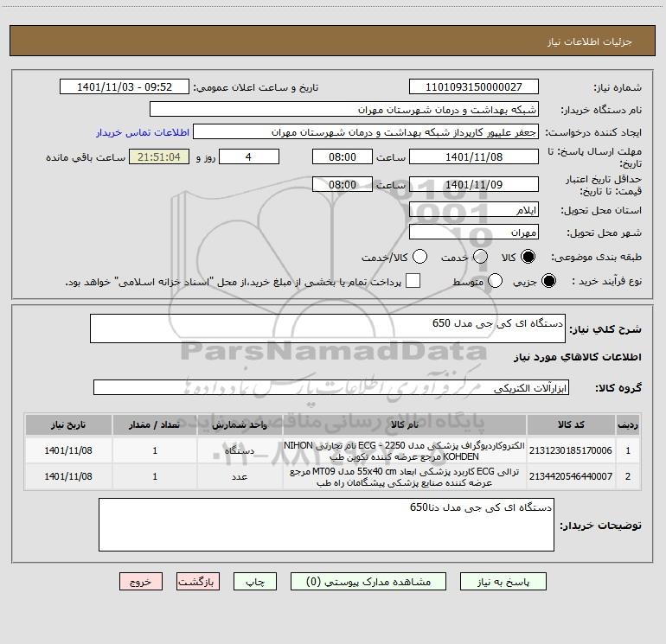Click the response deadline hour 08:00 field

[x=343, y=157]
